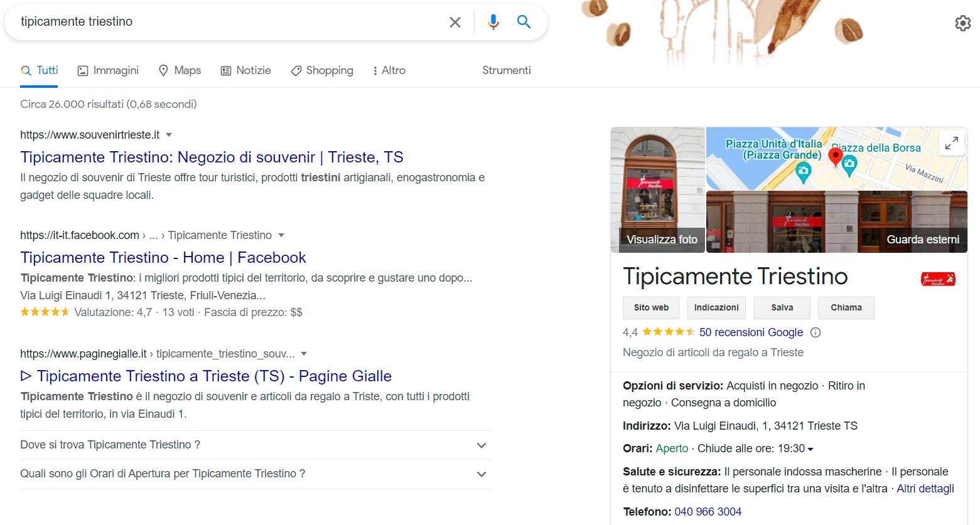This screenshot has height=525, width=980.
Task: Expand opening hours arrow after 19:30
Action: [810, 449]
